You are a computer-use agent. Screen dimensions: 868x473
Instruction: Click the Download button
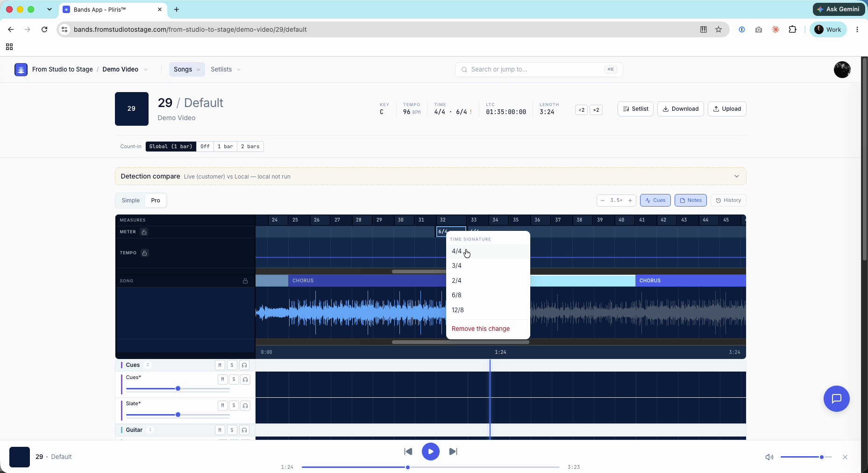[x=681, y=109]
